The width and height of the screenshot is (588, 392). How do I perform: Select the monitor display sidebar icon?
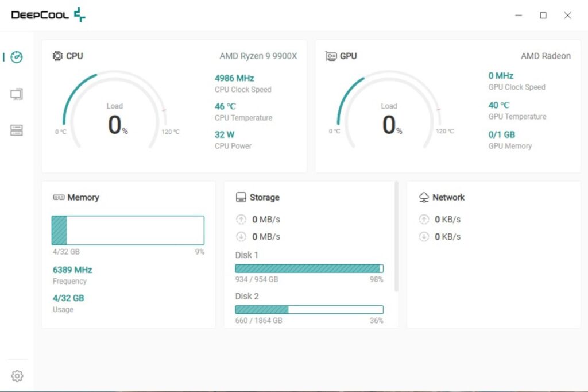point(17,94)
